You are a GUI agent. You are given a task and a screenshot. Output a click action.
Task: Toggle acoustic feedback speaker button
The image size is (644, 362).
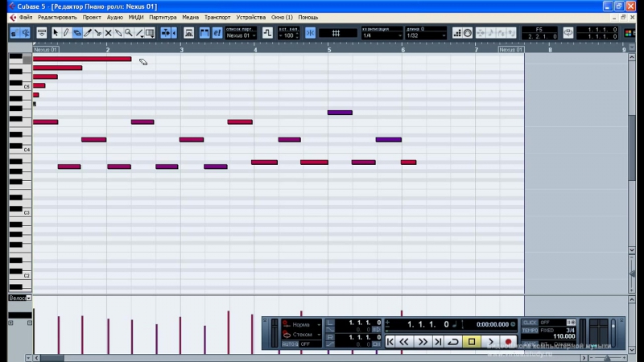click(26, 33)
